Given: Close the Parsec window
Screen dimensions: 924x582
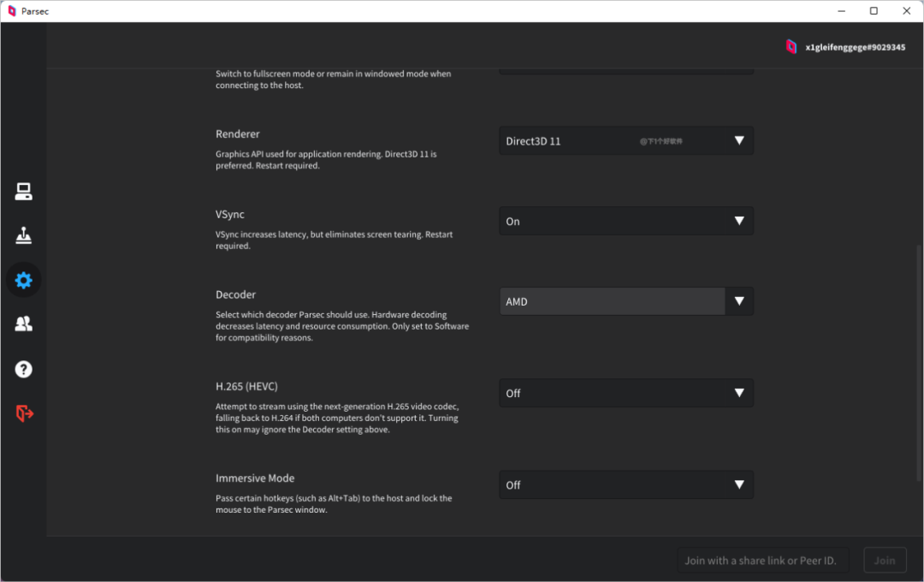Looking at the screenshot, I should tap(905, 11).
